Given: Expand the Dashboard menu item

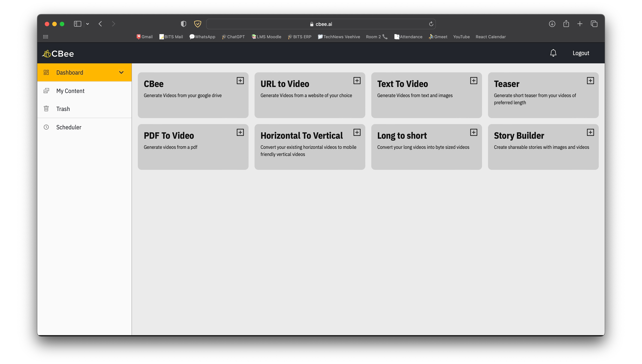Looking at the screenshot, I should tap(122, 72).
